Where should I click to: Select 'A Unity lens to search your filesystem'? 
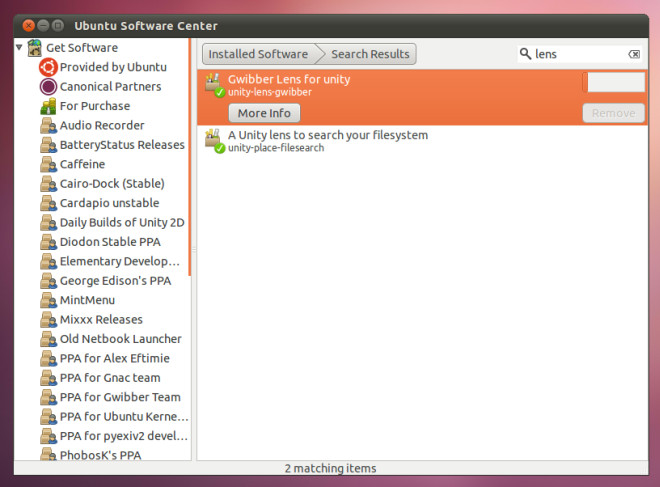pyautogui.click(x=328, y=135)
